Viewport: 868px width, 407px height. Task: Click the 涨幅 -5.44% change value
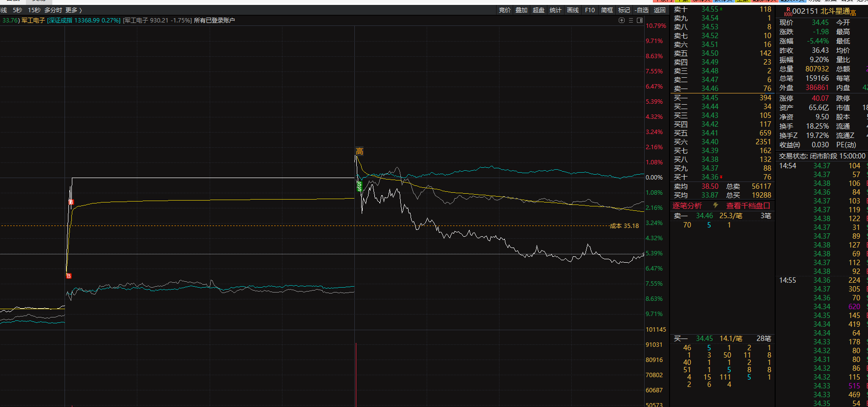(x=818, y=41)
